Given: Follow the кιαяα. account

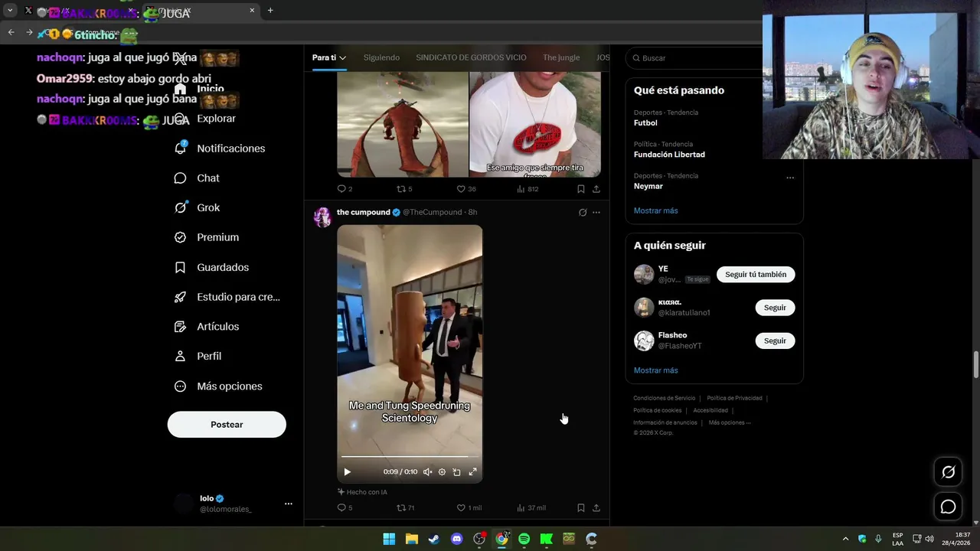Looking at the screenshot, I should click(775, 308).
